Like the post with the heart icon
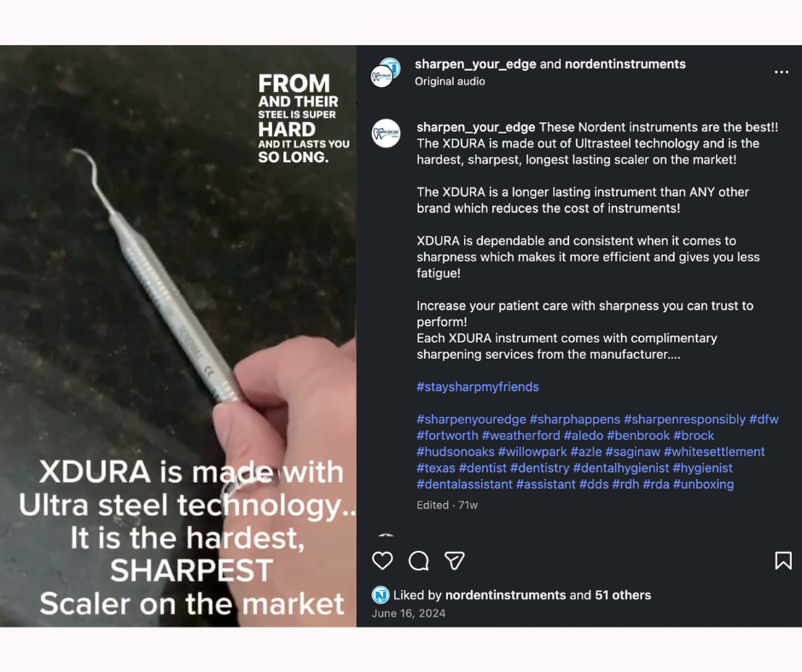The width and height of the screenshot is (802, 672). point(382,560)
